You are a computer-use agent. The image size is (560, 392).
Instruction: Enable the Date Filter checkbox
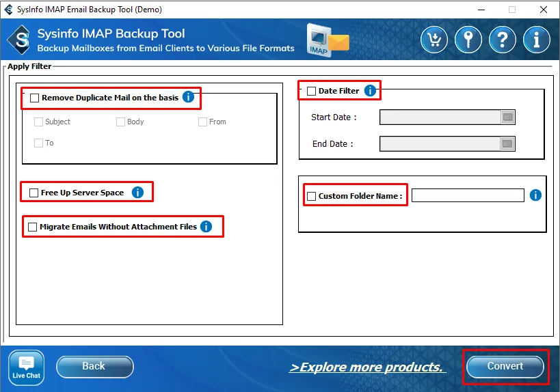[x=311, y=91]
